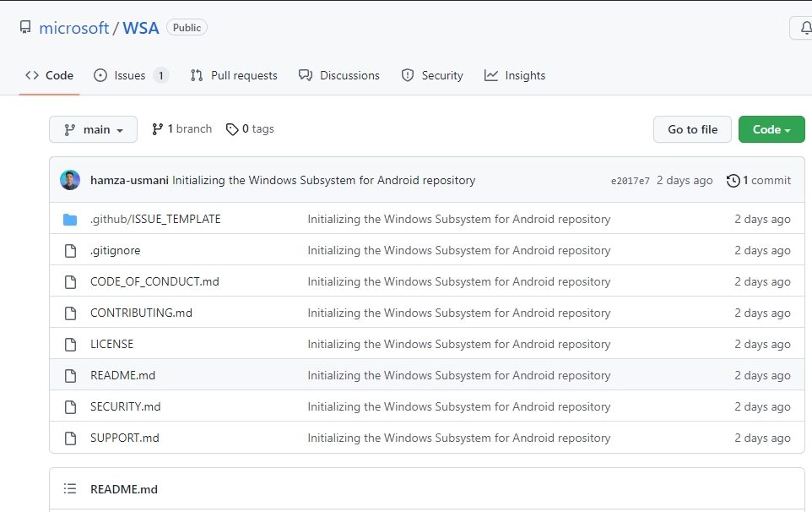This screenshot has height=512, width=812.
Task: Click the commit message in the LICENSE row
Action: [x=459, y=344]
